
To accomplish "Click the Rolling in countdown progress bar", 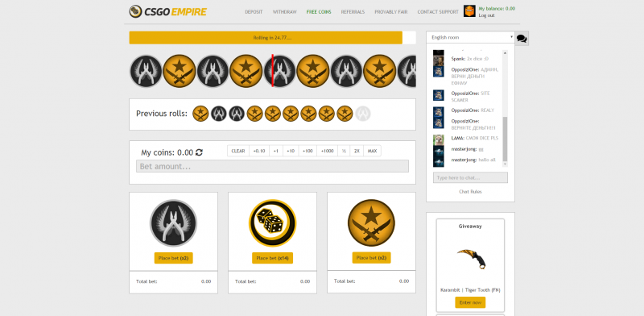I will pyautogui.click(x=272, y=37).
